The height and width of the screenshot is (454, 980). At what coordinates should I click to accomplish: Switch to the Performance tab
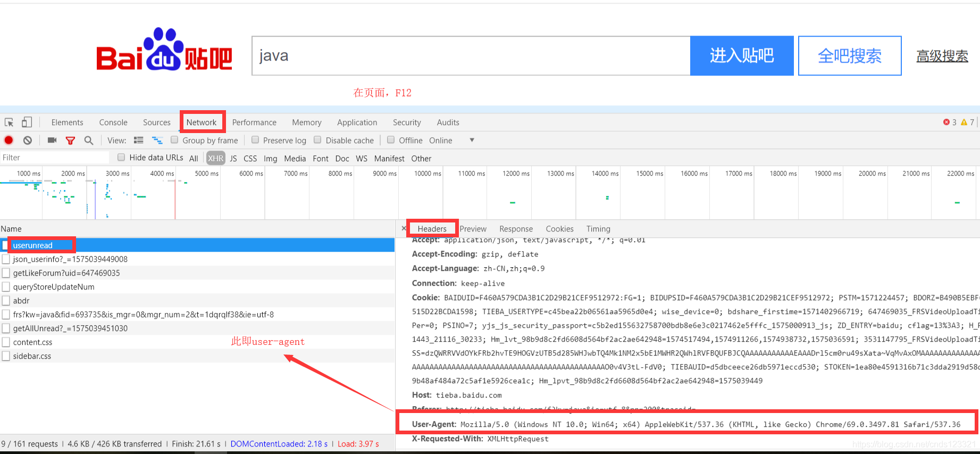point(254,122)
